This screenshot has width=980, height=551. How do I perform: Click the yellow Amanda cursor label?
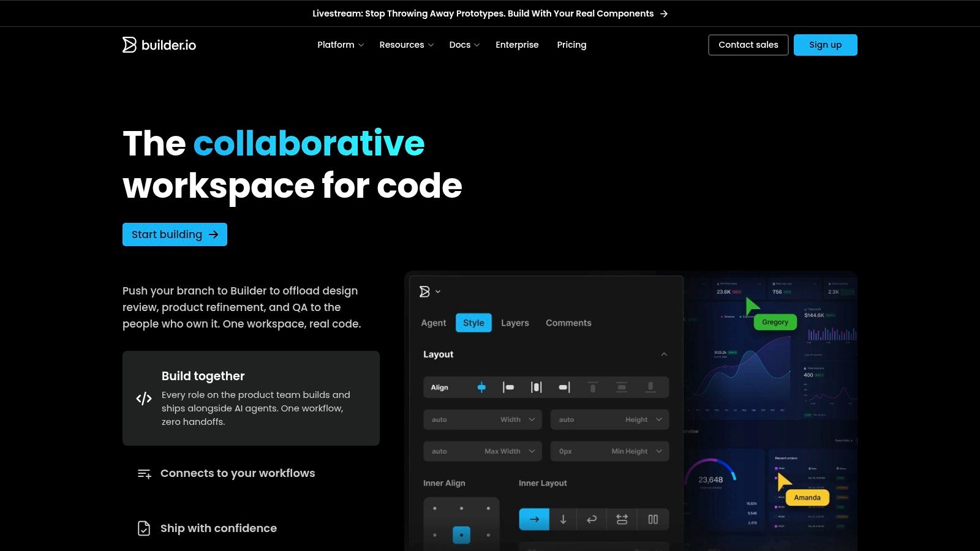pyautogui.click(x=807, y=498)
